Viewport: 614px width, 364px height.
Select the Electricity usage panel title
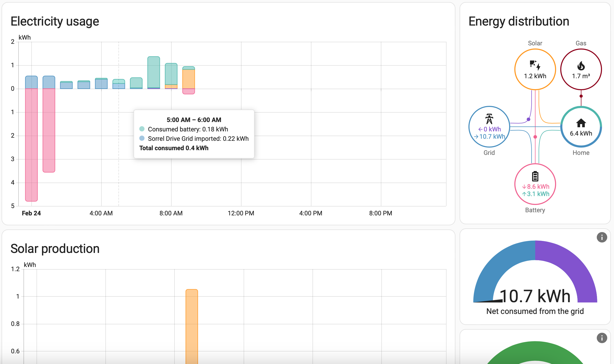(55, 21)
